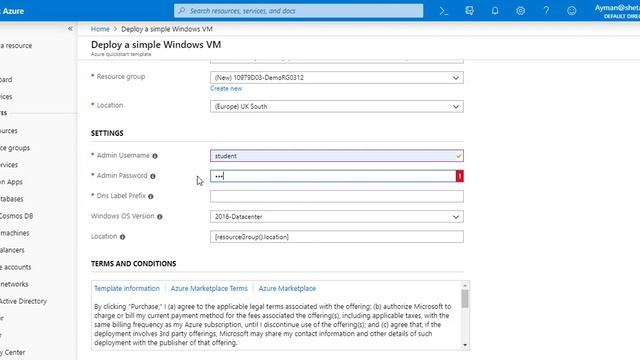Image resolution: width=640 pixels, height=360 pixels.
Task: Click the terms scrollbar down arrow
Action: pyautogui.click(x=465, y=345)
